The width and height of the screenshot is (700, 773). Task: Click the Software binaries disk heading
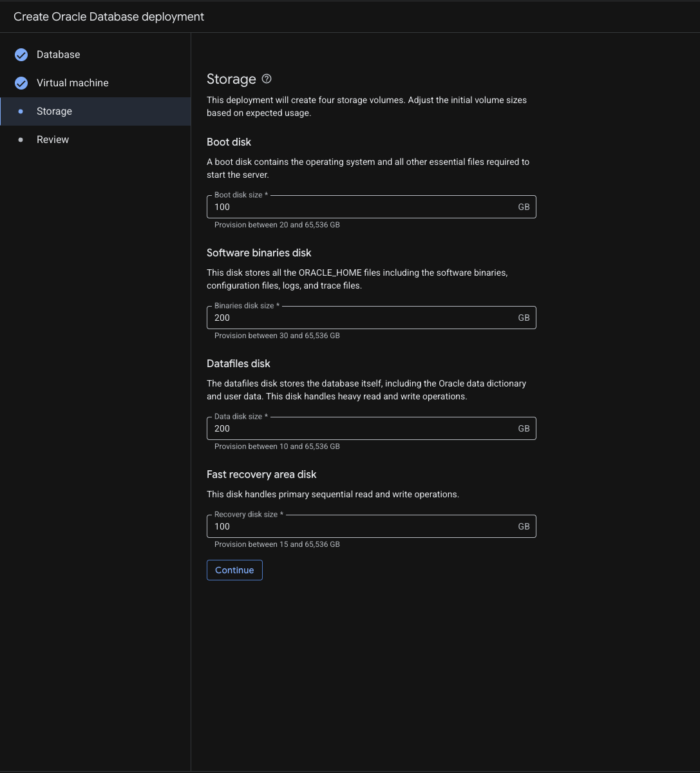click(x=259, y=253)
